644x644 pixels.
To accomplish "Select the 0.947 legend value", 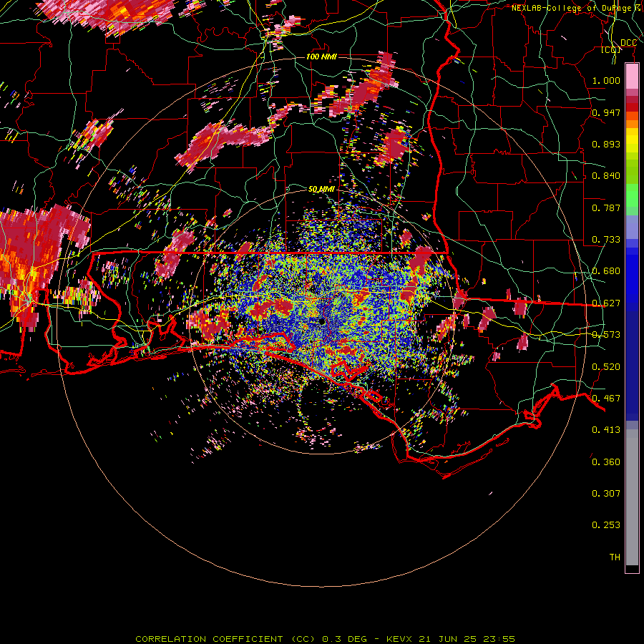I will tap(606, 112).
